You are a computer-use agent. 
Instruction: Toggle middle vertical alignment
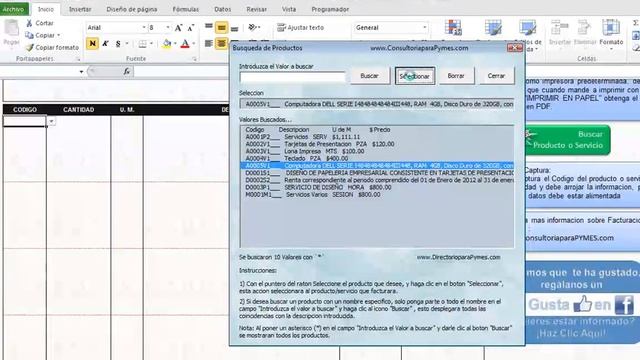pos(222,28)
